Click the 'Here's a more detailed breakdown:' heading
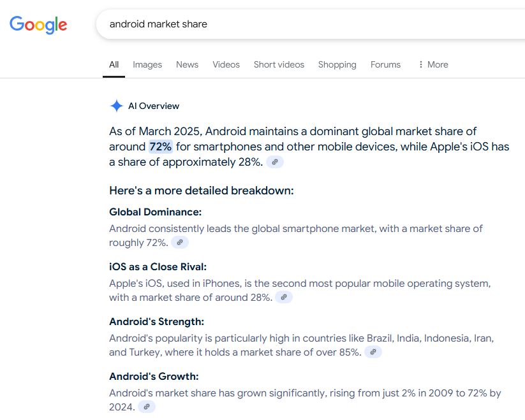The width and height of the screenshot is (525, 420). pos(201,191)
